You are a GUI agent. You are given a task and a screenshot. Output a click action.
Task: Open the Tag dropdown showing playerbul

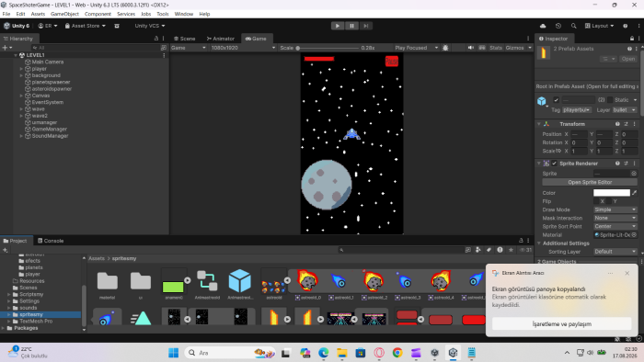(x=577, y=110)
